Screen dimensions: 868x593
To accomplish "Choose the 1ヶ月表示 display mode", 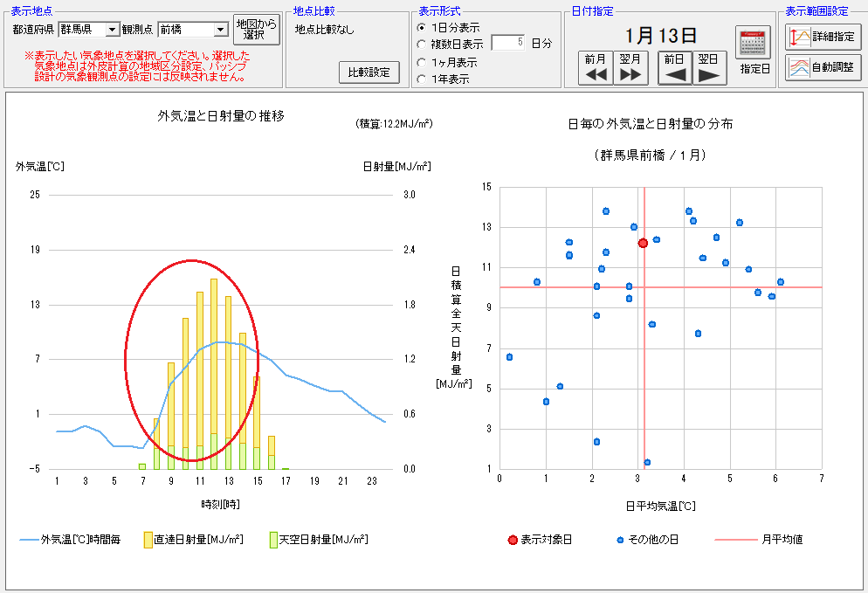I will pos(422,63).
